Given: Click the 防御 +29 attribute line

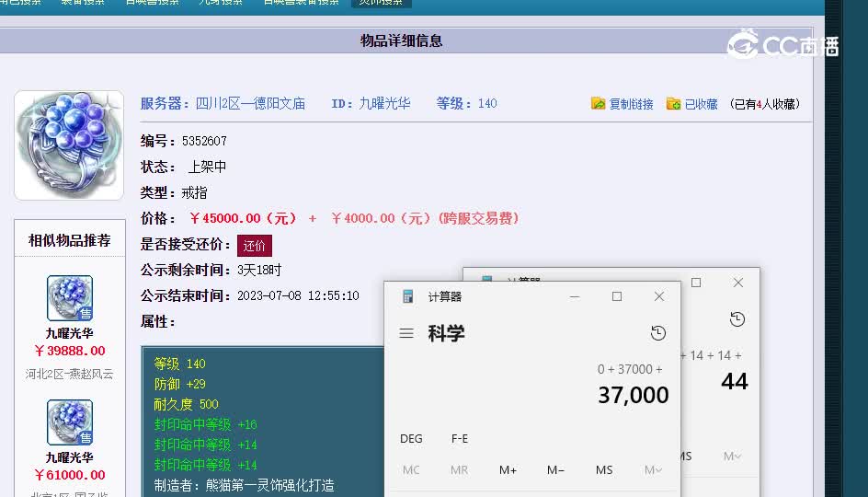Looking at the screenshot, I should pyautogui.click(x=180, y=384).
